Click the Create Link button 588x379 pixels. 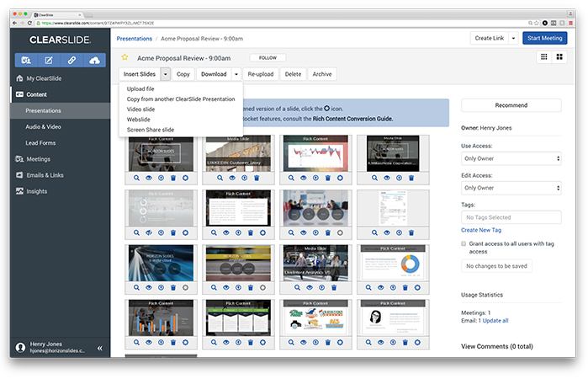coord(490,38)
